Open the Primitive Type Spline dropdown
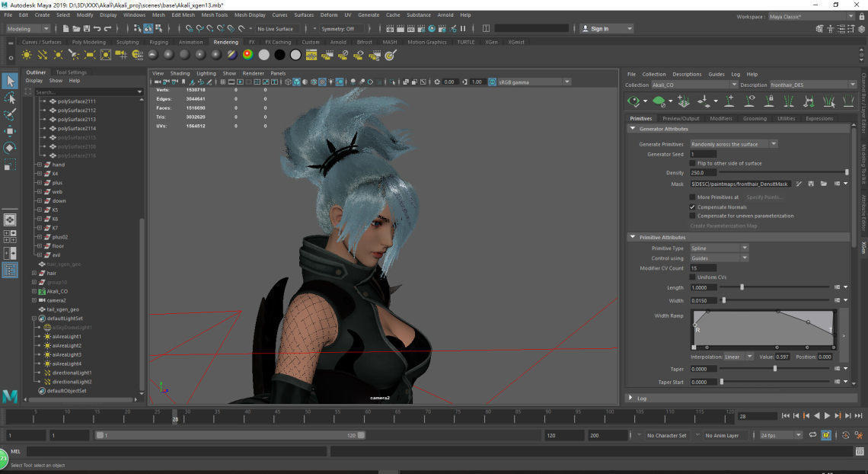The image size is (868, 474). tap(719, 248)
